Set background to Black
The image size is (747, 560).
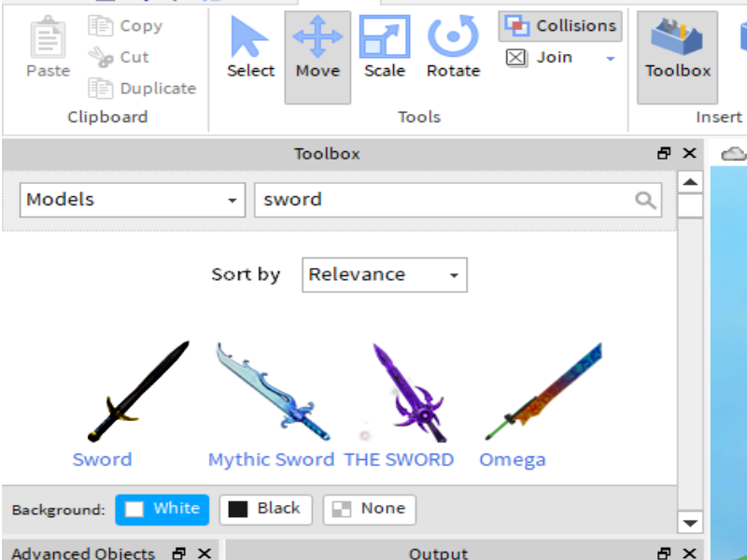[x=265, y=510]
